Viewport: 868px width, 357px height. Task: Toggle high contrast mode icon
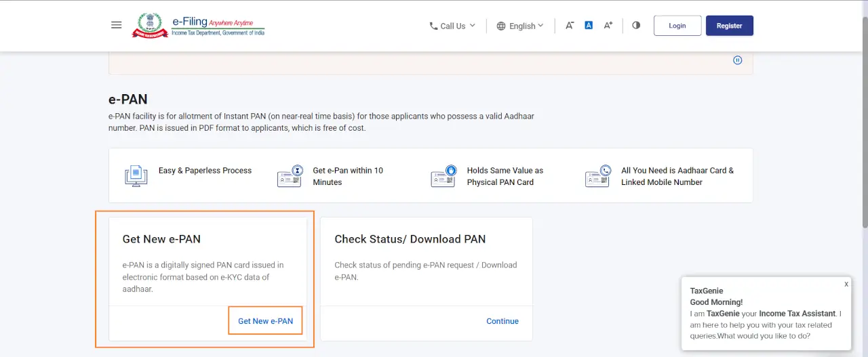point(636,25)
